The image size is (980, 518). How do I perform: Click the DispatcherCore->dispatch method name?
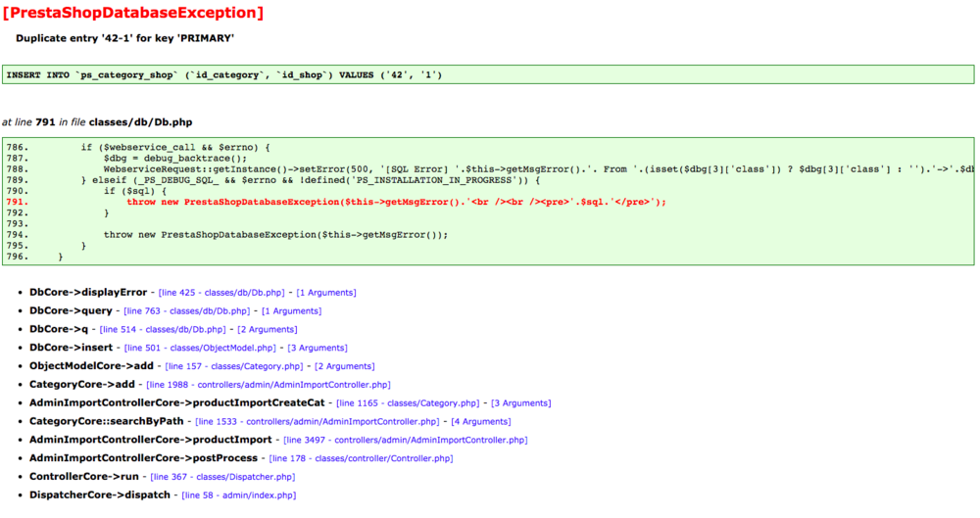click(100, 494)
